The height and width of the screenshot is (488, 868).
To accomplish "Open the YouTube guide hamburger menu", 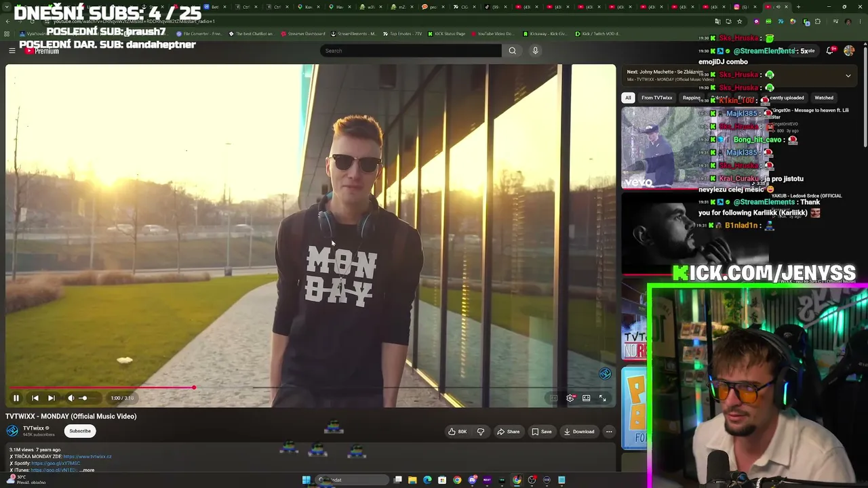I will pyautogui.click(x=12, y=51).
